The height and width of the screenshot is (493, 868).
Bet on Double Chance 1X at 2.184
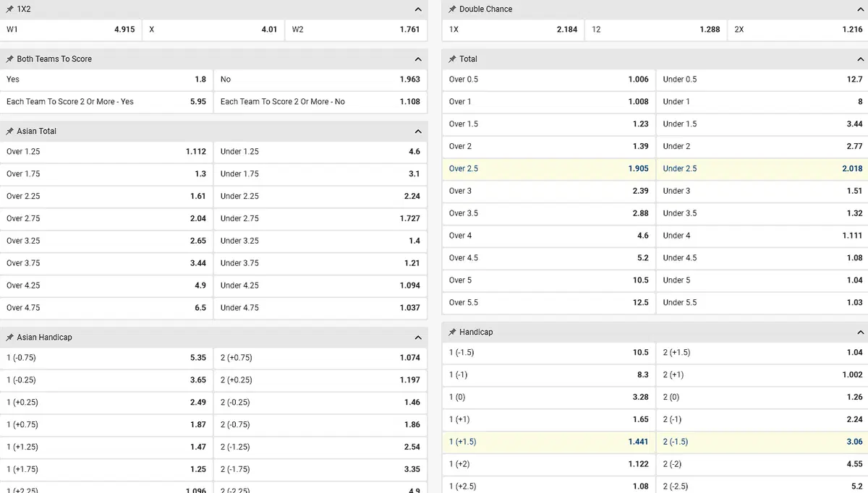point(513,30)
